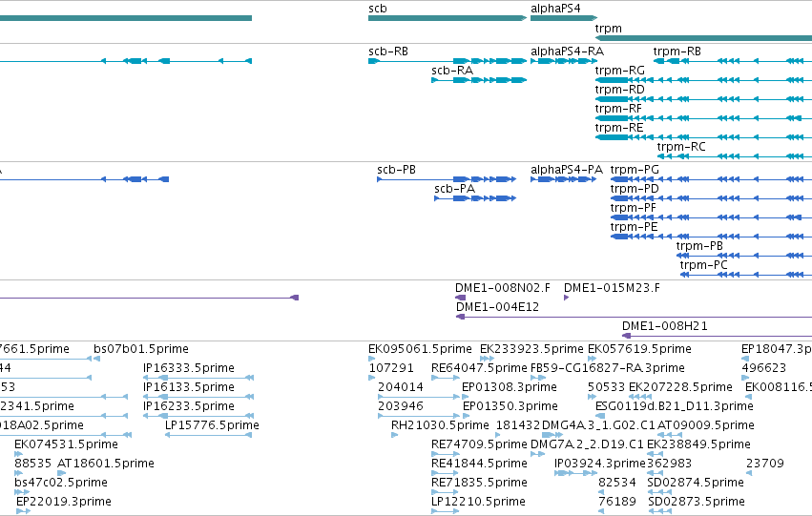Screen dimensions: 812x516
Task: Select transcript trpm-RE
Action: coord(704,137)
